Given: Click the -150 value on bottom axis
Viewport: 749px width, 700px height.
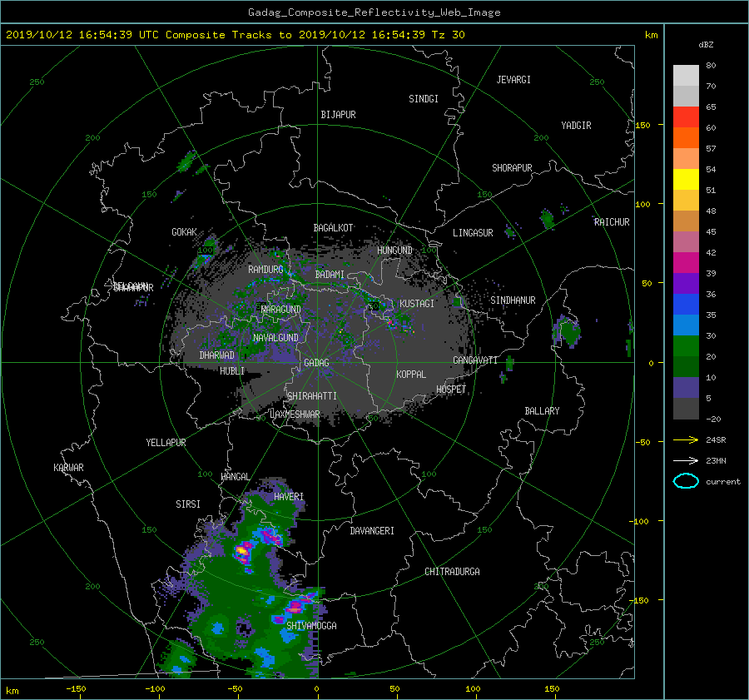Looking at the screenshot, I should tap(76, 689).
